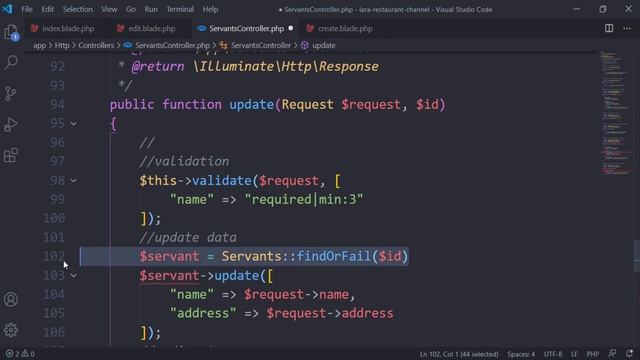The height and width of the screenshot is (360, 640).
Task: Open the File menu
Action: coord(27,9)
